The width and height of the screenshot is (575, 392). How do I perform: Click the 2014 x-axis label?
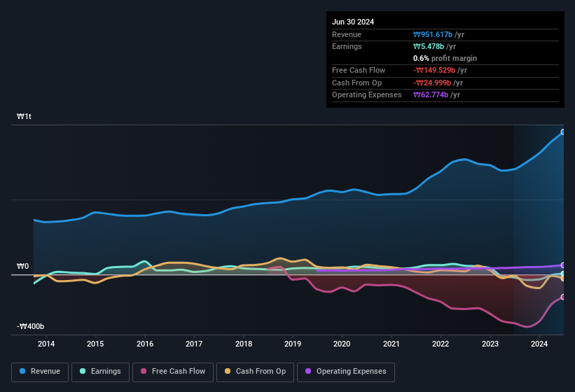point(46,344)
